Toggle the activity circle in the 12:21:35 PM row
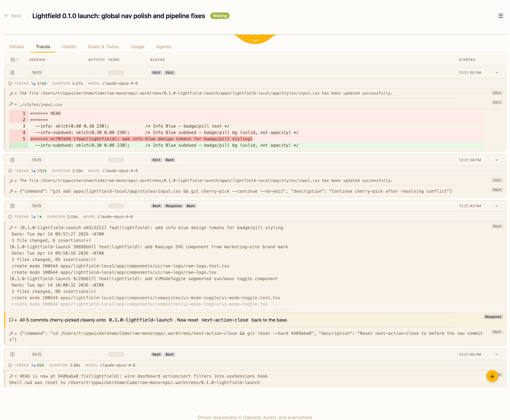The image size is (510, 420). point(92,73)
